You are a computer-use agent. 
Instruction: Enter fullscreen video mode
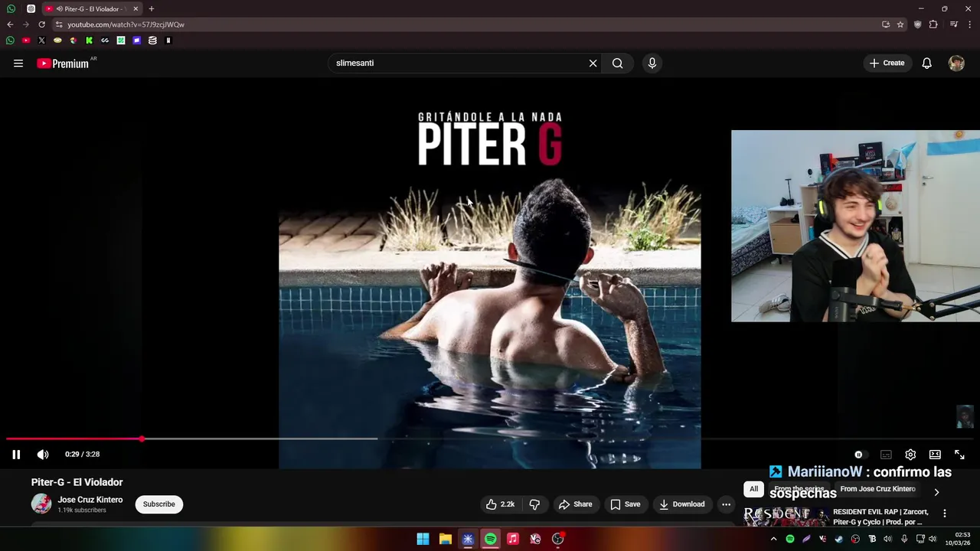coord(959,455)
